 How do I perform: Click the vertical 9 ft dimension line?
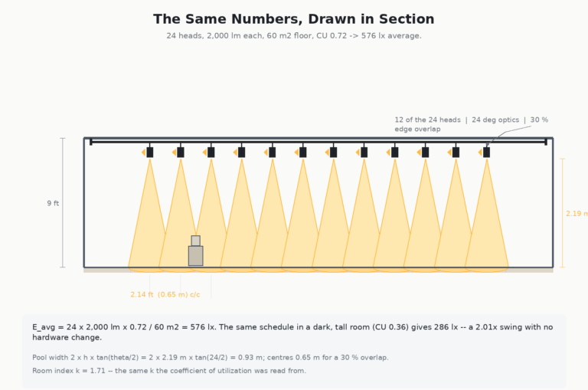63,203
